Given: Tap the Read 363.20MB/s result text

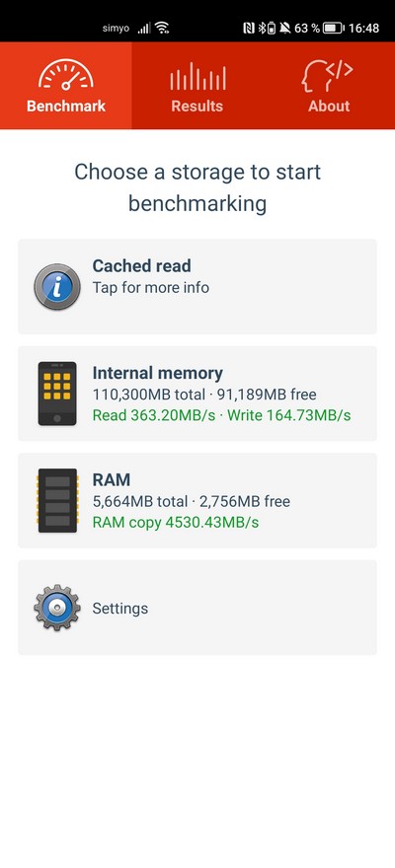Looking at the screenshot, I should coord(154,415).
